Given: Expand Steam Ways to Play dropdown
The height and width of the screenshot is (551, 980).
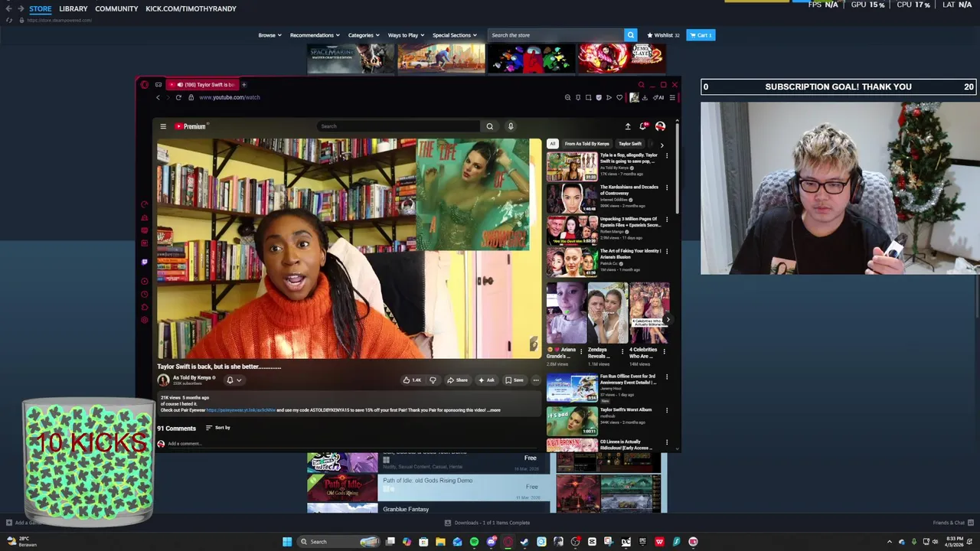Looking at the screenshot, I should [406, 35].
